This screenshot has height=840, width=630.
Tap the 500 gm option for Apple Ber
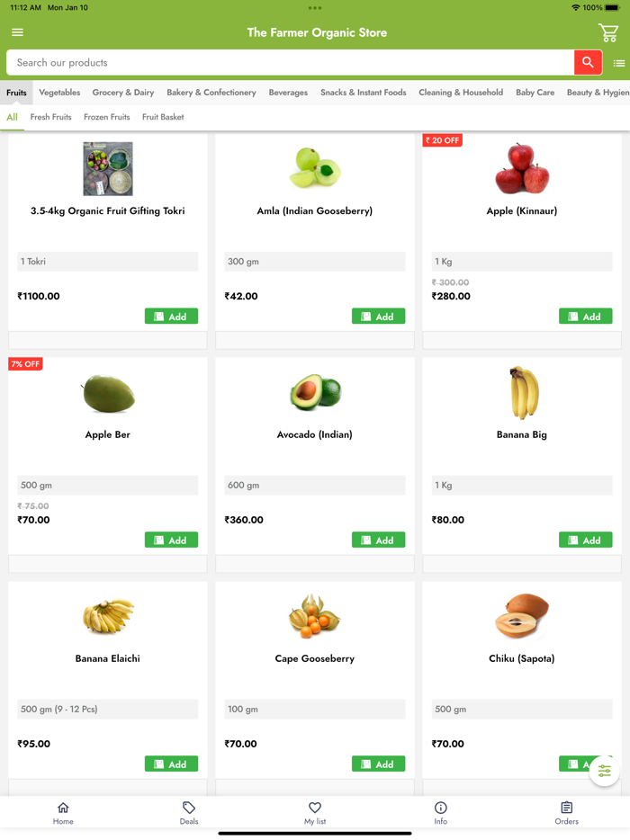(107, 485)
